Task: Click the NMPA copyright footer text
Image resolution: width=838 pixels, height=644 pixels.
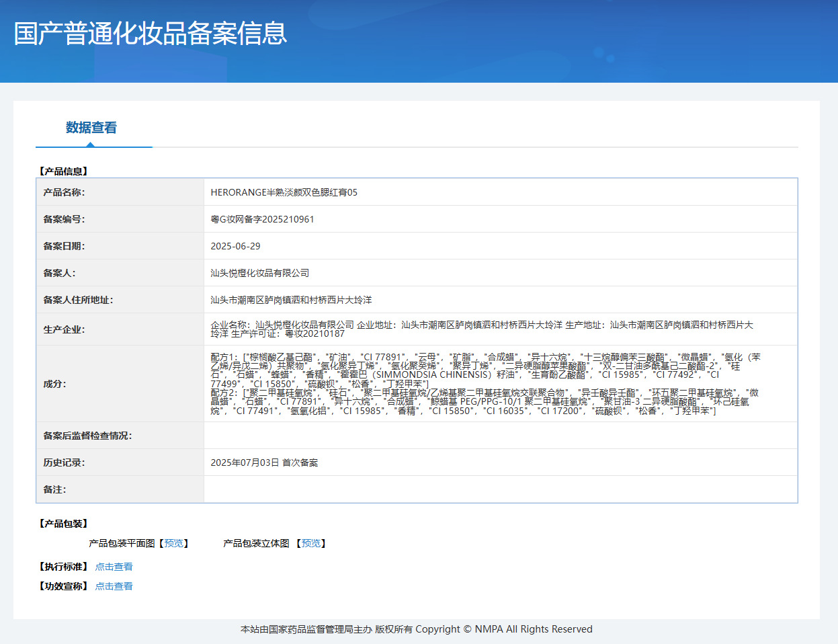Action: tap(417, 629)
